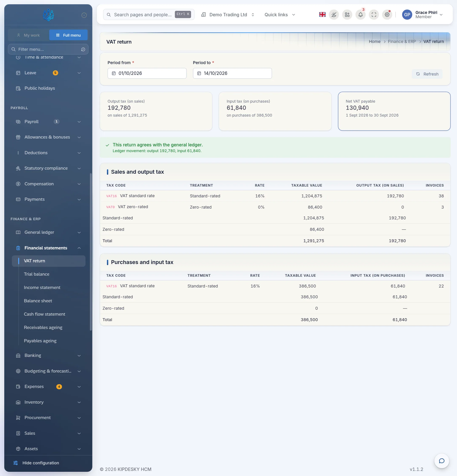
Task: Switch to My work view
Action: tap(29, 35)
